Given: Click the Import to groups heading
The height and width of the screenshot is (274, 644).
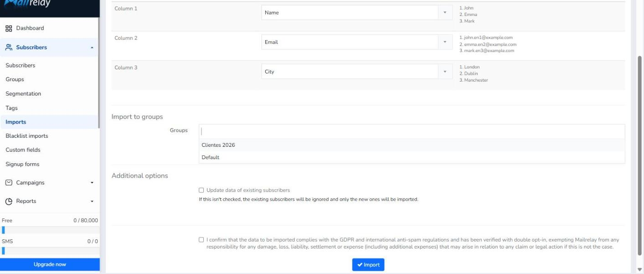Looking at the screenshot, I should (137, 117).
